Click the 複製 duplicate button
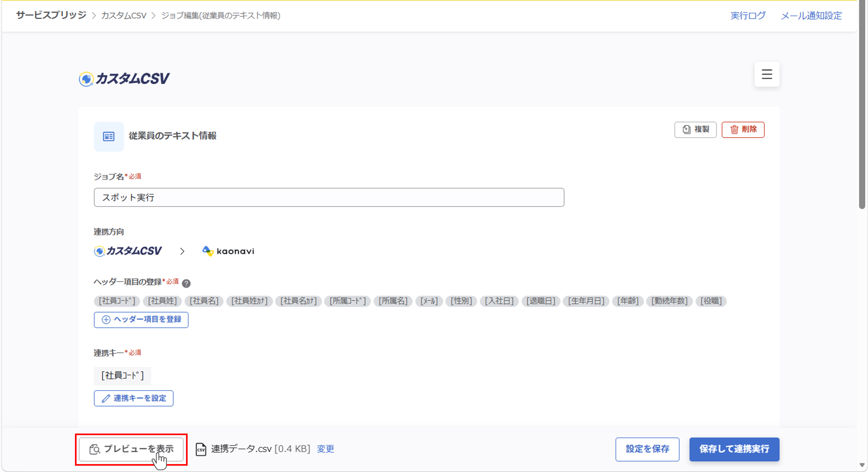This screenshot has height=472, width=868. coord(695,129)
